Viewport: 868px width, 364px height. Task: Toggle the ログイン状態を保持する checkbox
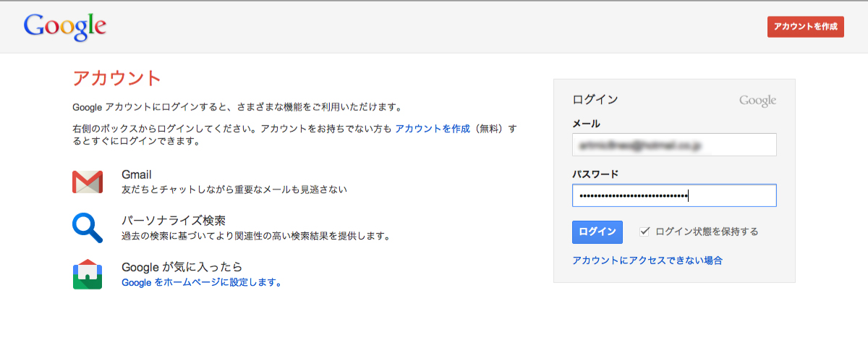click(644, 232)
